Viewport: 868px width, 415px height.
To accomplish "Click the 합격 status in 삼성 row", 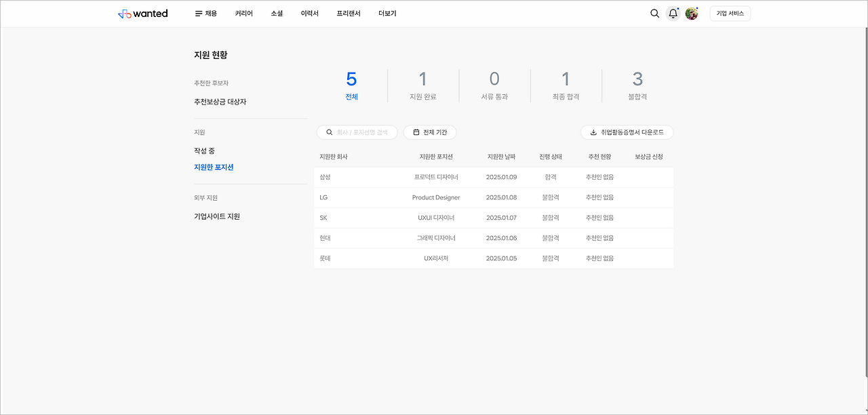I will [x=551, y=177].
